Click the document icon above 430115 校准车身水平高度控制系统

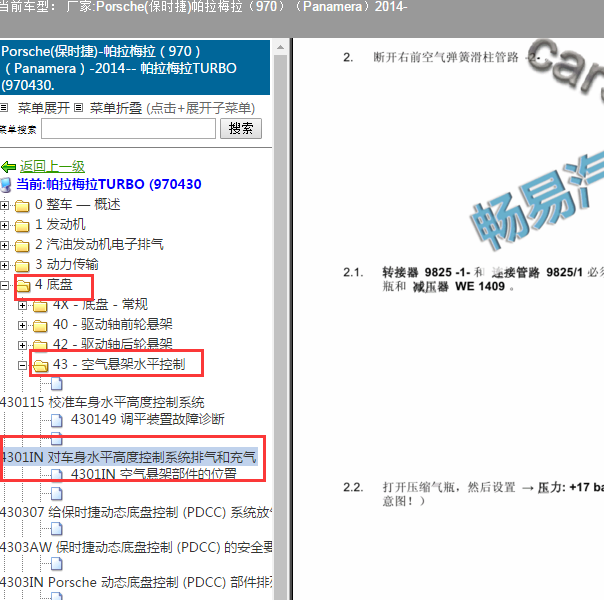(x=57, y=384)
